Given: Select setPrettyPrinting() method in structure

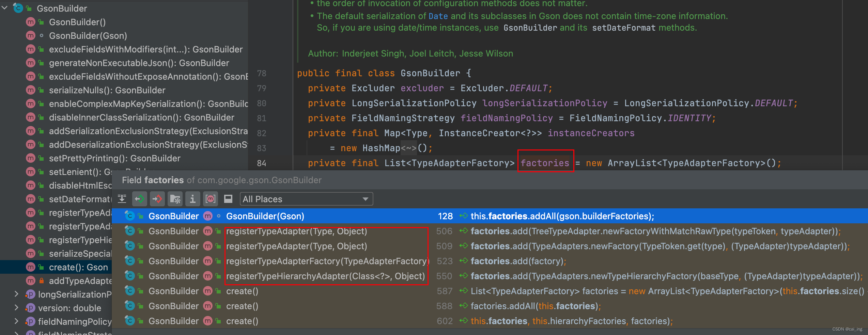Looking at the screenshot, I should coord(114,158).
